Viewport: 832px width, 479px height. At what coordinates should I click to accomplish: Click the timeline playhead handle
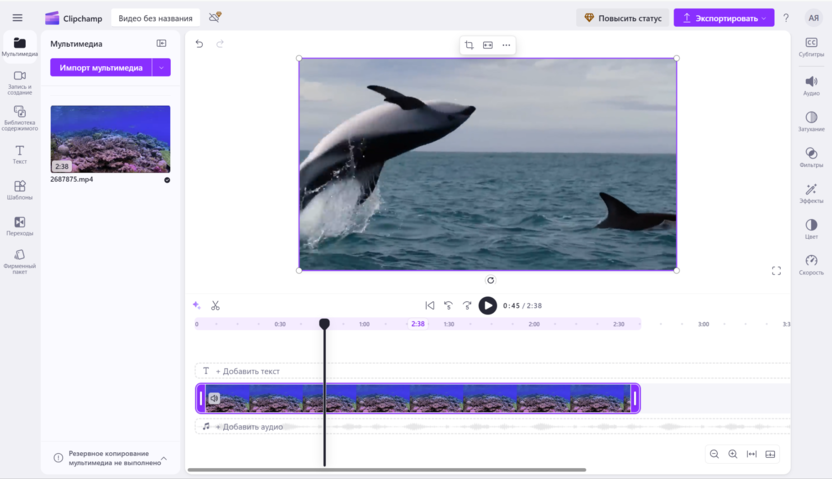(324, 324)
